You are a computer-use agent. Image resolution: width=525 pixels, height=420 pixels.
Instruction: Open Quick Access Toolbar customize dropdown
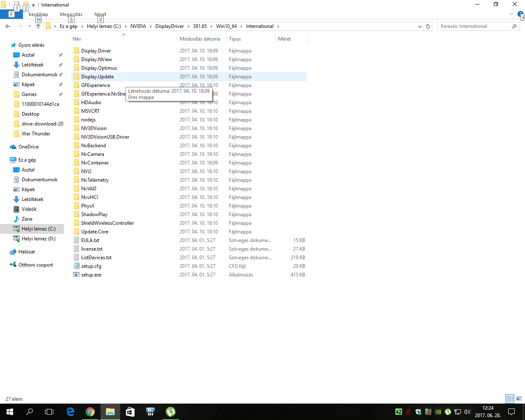coord(34,5)
